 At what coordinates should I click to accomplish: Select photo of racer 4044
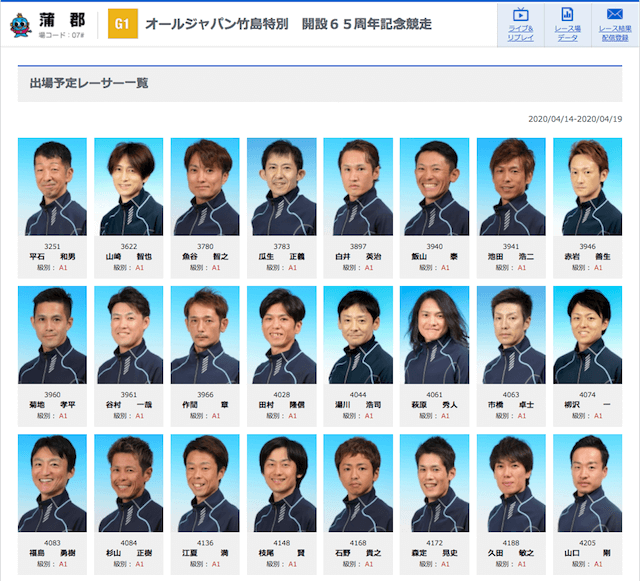pyautogui.click(x=358, y=335)
